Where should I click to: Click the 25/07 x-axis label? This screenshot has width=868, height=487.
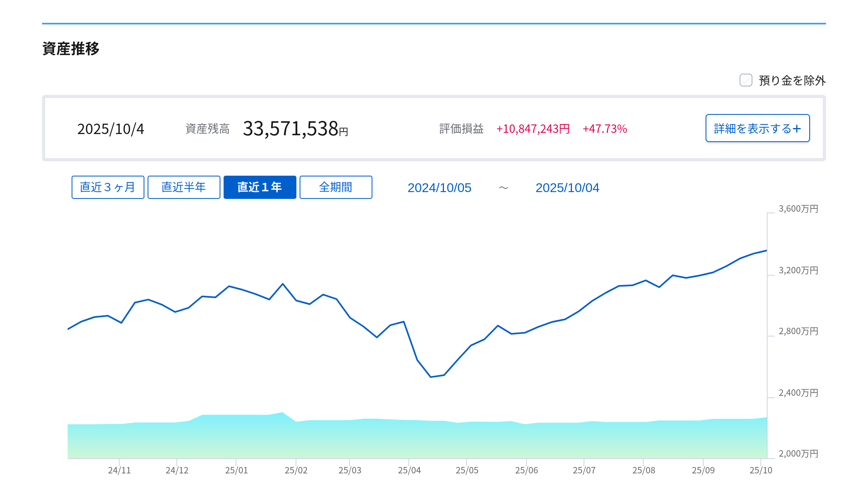[x=584, y=470]
